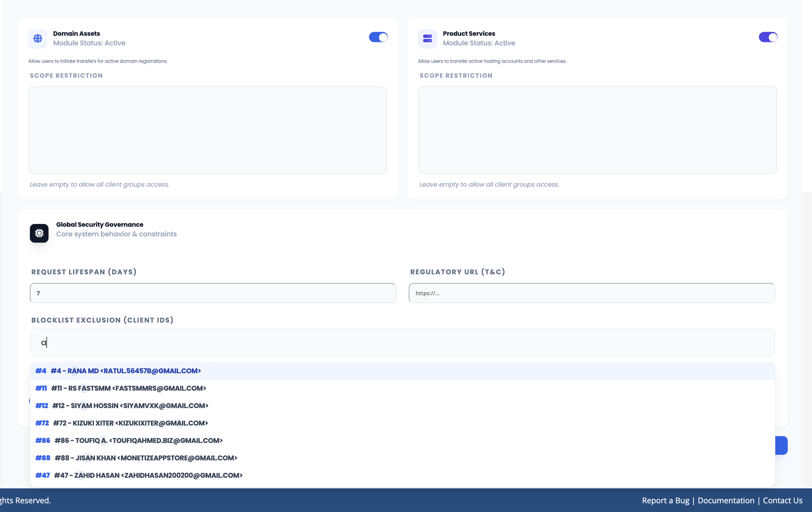Click Domain Assets scope restriction area
The height and width of the screenshot is (512, 812).
point(208,130)
